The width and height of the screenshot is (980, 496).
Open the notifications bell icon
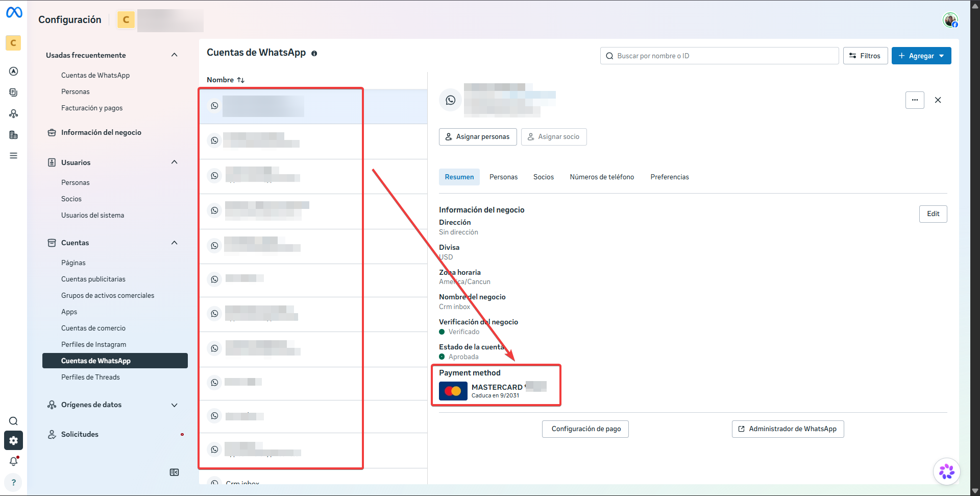tap(14, 461)
